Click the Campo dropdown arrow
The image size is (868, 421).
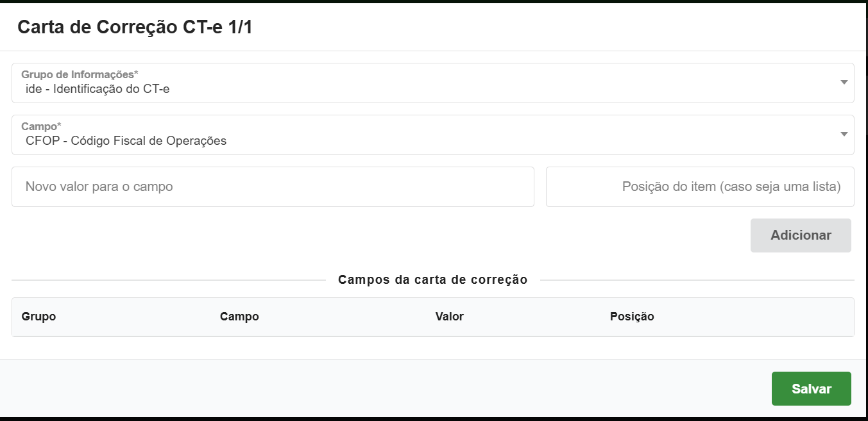pyautogui.click(x=844, y=135)
